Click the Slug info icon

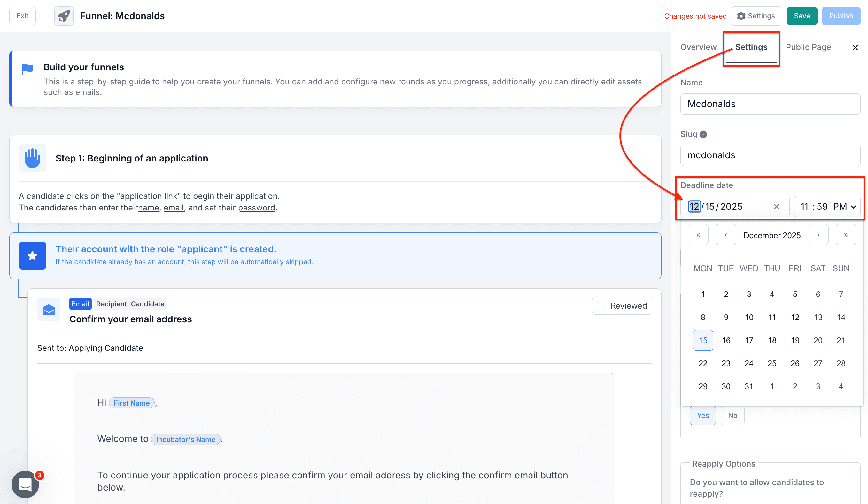703,134
